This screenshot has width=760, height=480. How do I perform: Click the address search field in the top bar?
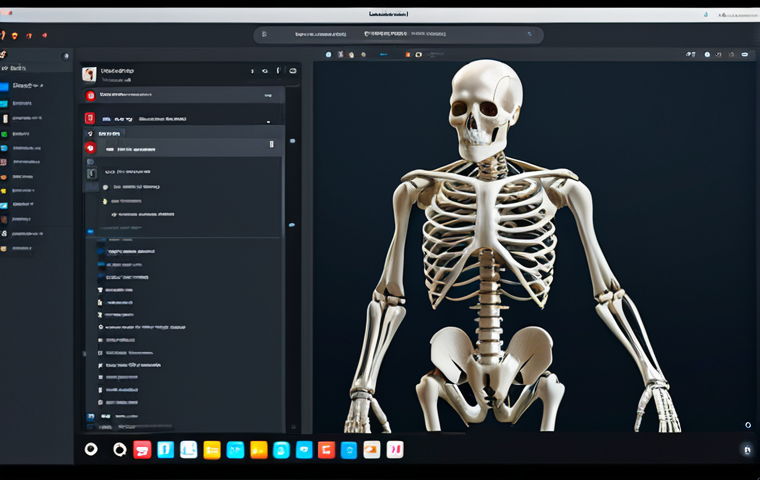coord(398,34)
